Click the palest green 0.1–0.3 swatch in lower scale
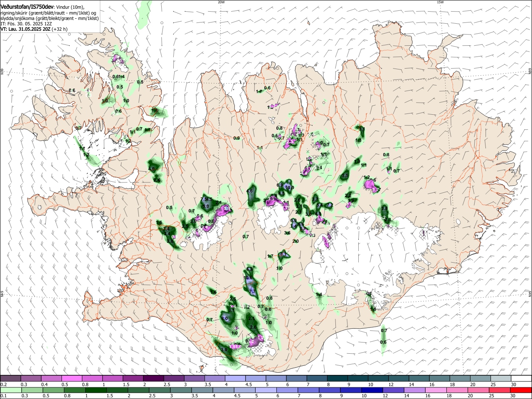Screen dimensions: 532x399 pyautogui.click(x=10, y=390)
